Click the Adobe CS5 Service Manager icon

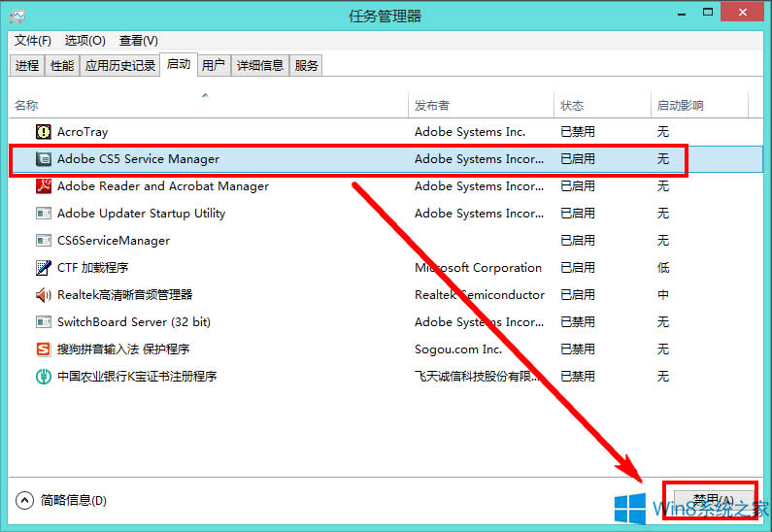[44, 159]
